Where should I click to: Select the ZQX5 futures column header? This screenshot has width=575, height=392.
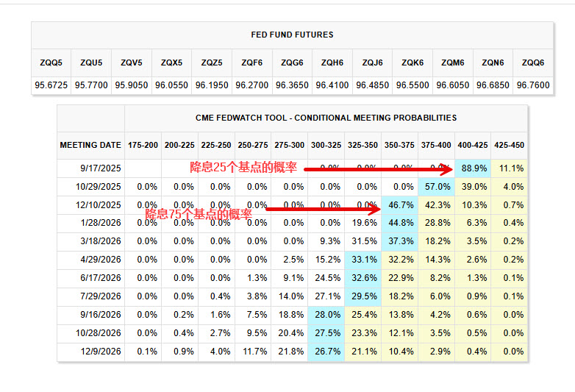pos(171,63)
